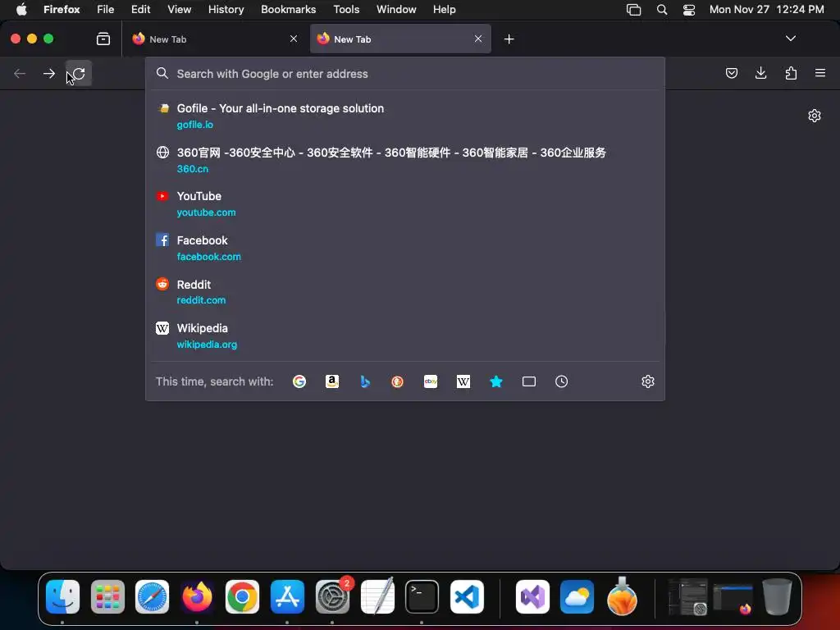The width and height of the screenshot is (840, 630).
Task: Open the Gofile suggestion
Action: 405,116
